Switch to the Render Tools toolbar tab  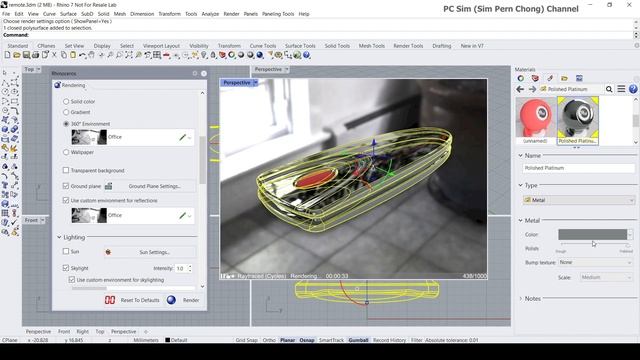click(x=408, y=46)
